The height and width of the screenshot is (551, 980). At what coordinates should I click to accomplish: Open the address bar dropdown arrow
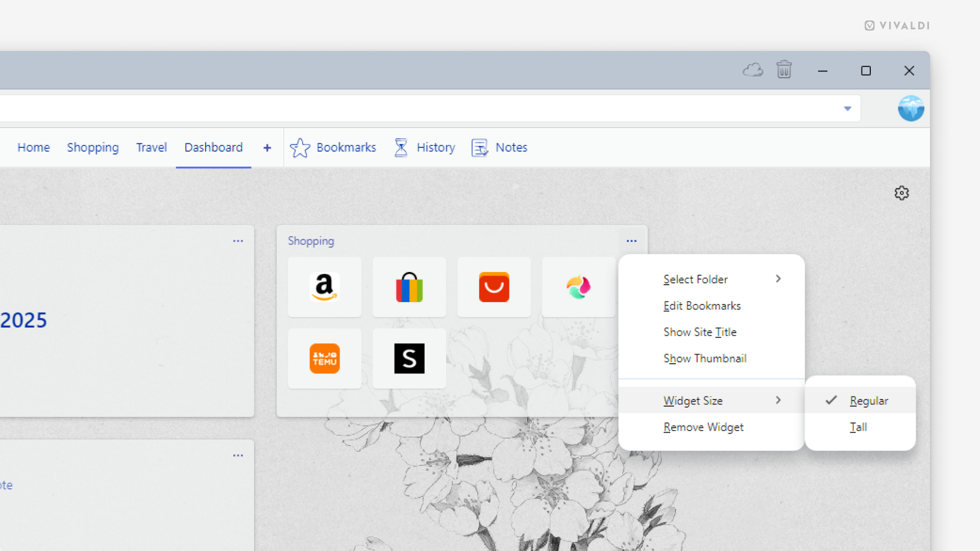[x=848, y=108]
